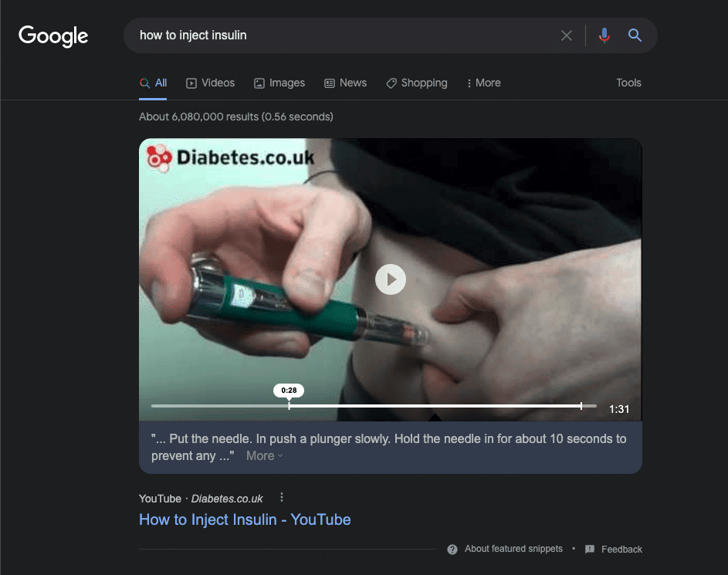Switch to the Images tab
Viewport: 728px width, 575px height.
tap(279, 83)
